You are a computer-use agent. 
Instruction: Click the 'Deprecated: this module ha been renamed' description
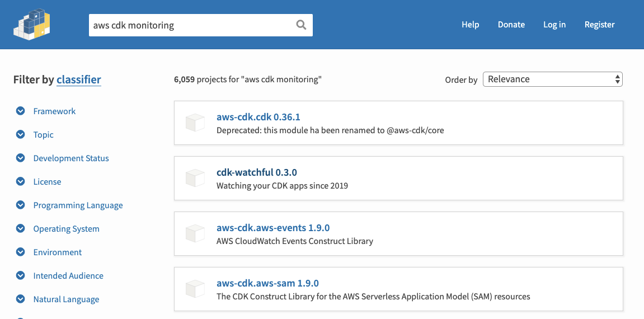[330, 130]
